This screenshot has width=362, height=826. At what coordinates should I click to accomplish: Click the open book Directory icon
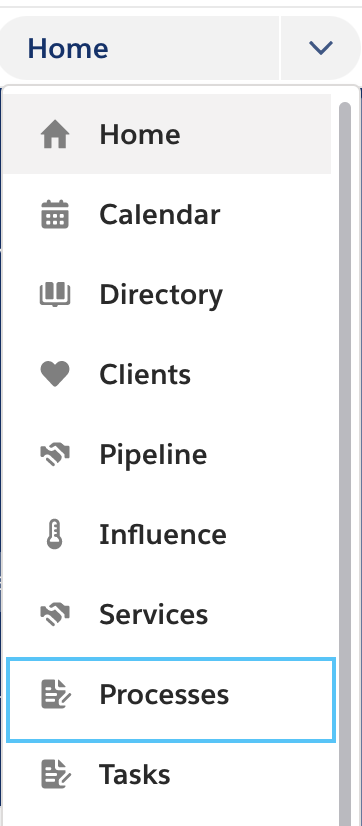pyautogui.click(x=55, y=294)
